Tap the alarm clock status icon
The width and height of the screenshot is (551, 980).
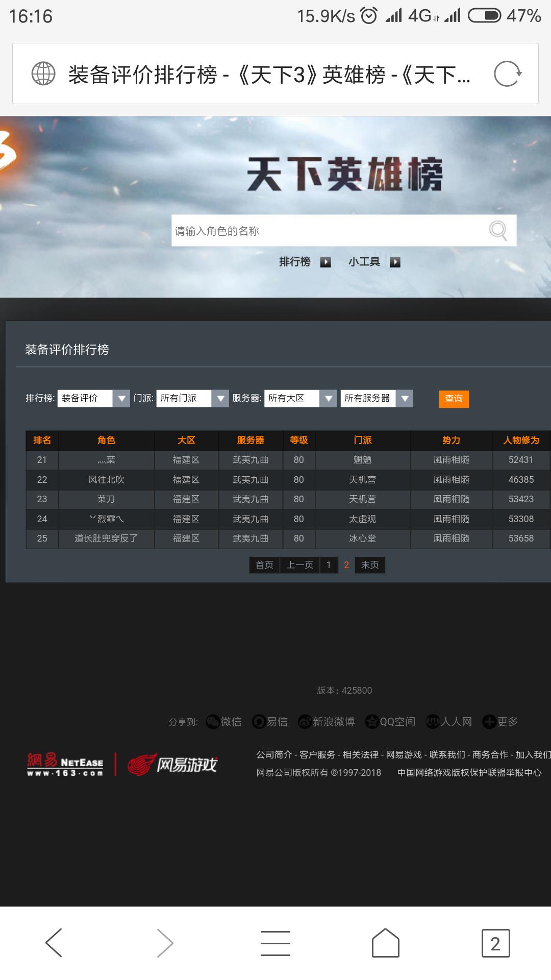pyautogui.click(x=369, y=16)
